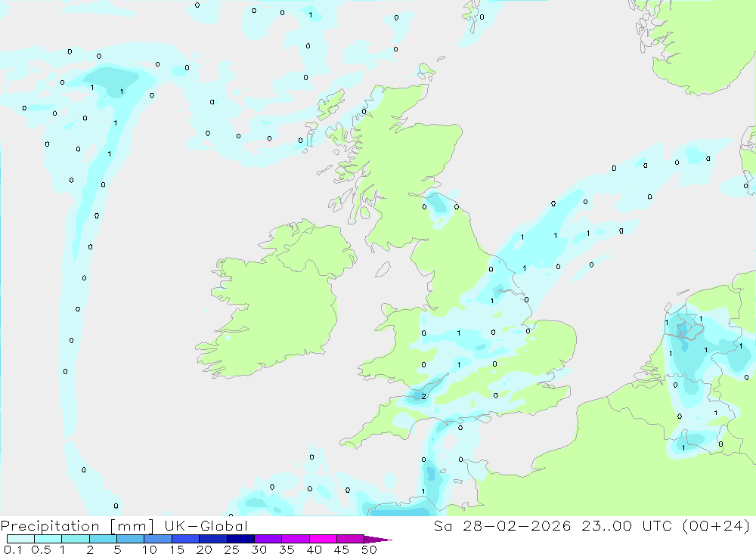Screen dimensions: 756x554
Task: Click the '50' legend scale label
Action: (x=369, y=549)
